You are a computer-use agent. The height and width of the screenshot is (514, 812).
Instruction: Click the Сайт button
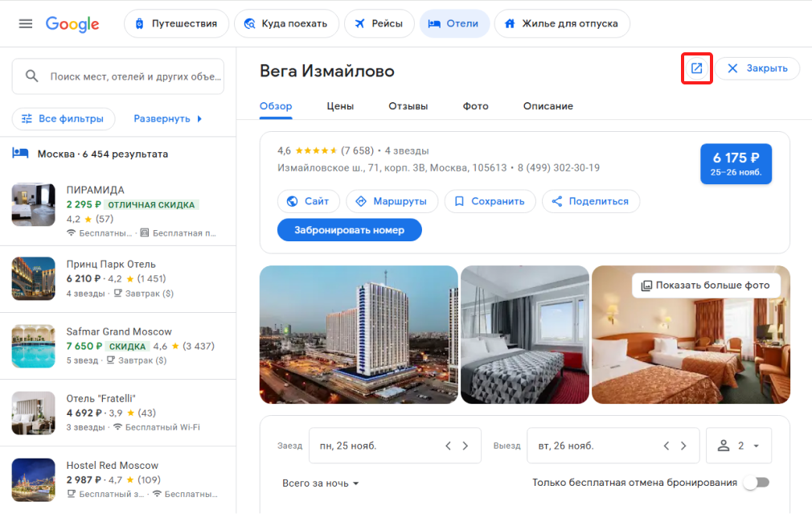tap(309, 201)
